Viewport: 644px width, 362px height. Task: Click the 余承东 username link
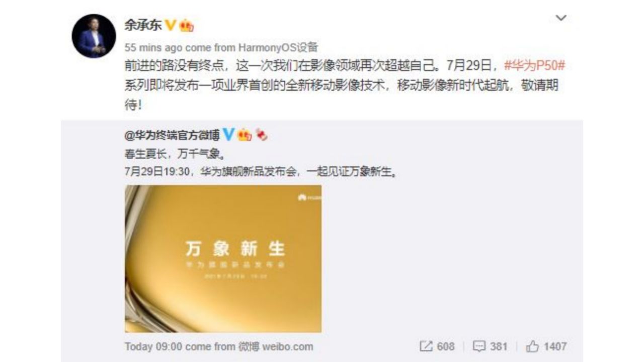[x=142, y=25]
